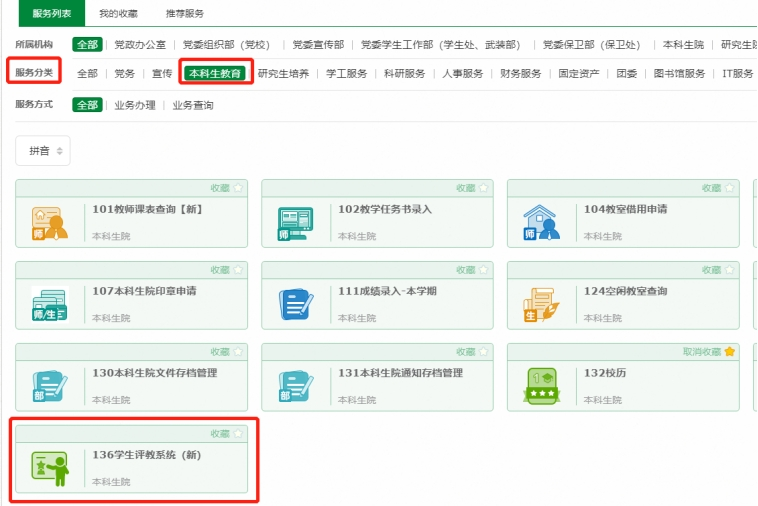
Task: Open the 107本科生院印章申请 title text
Action: point(145,291)
